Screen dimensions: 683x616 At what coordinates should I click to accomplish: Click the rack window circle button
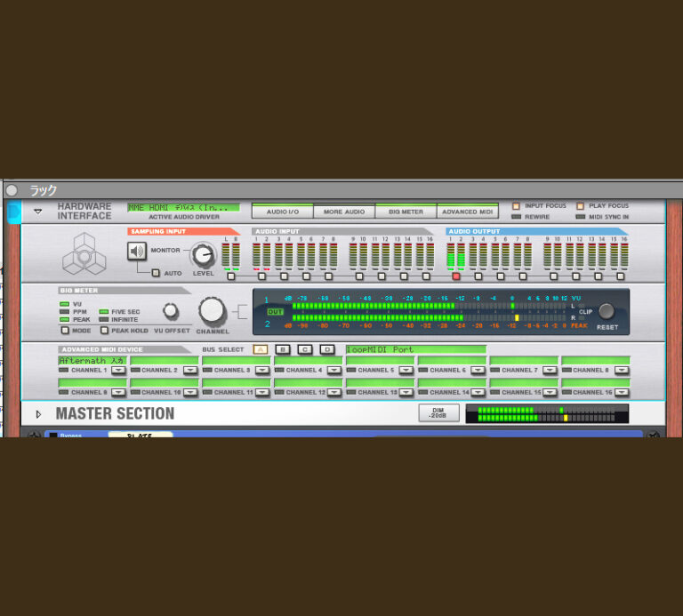(12, 190)
